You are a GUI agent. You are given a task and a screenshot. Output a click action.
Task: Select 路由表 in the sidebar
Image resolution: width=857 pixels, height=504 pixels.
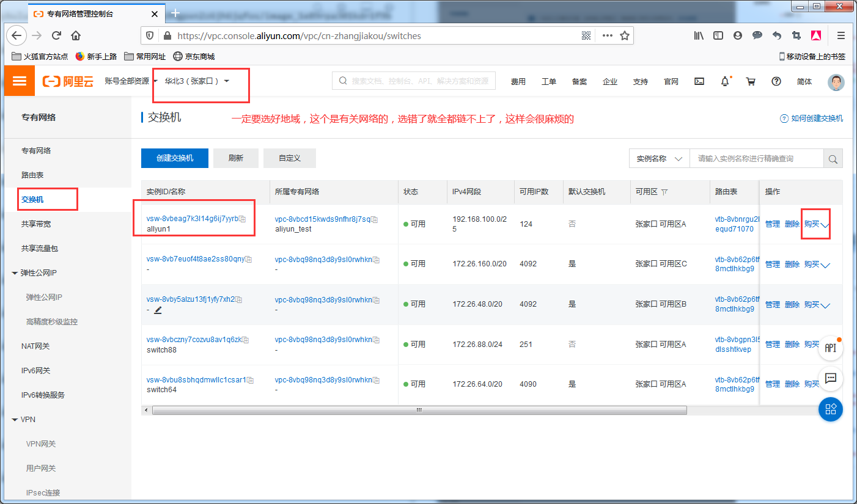click(x=32, y=175)
